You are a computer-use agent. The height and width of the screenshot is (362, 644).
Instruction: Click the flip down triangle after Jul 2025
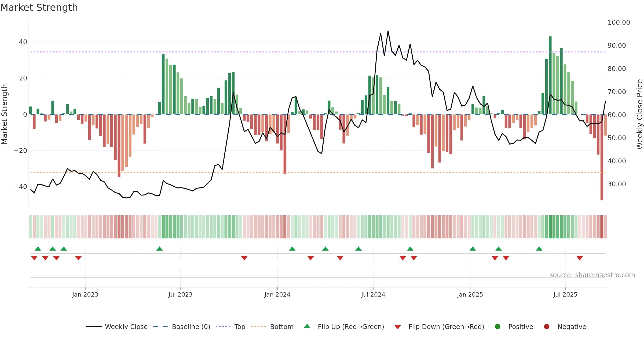point(580,258)
